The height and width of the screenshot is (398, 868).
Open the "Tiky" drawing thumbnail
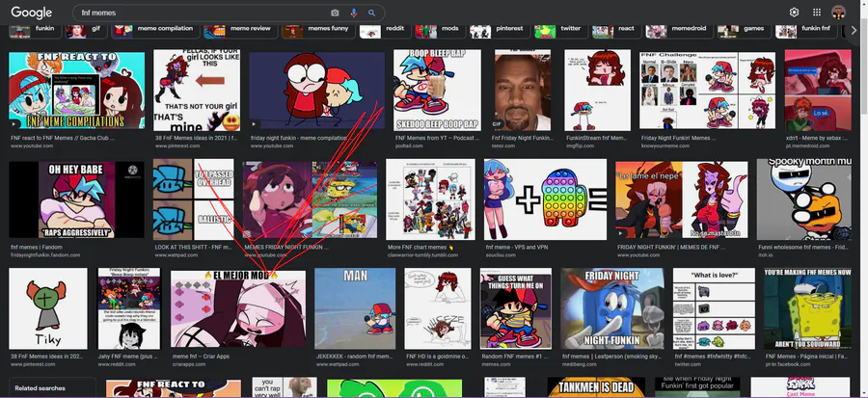tap(48, 308)
